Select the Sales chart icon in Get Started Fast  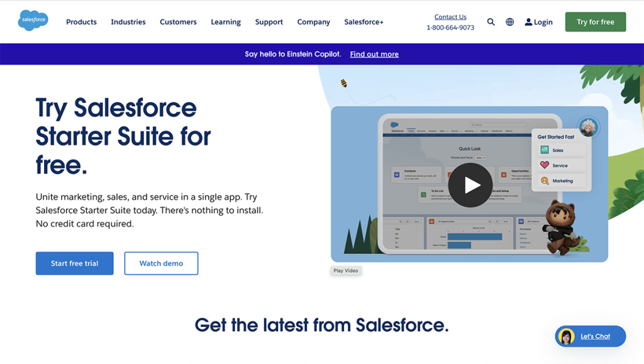545,150
